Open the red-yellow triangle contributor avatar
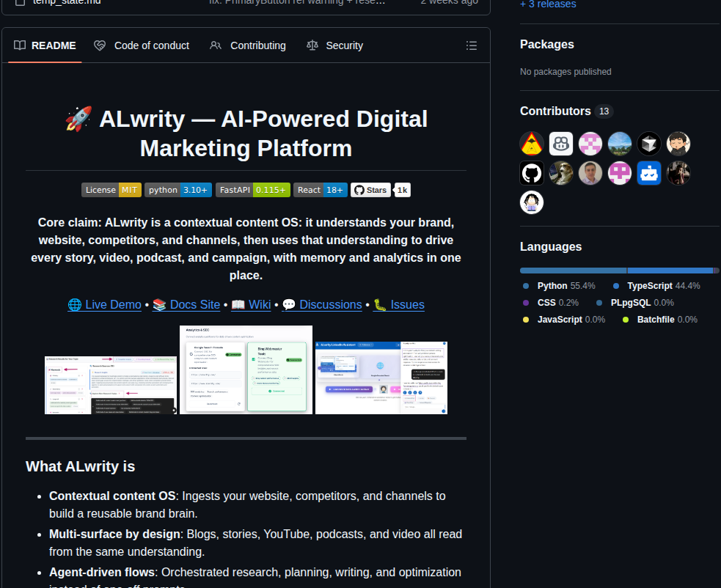This screenshot has width=721, height=588. (x=532, y=144)
